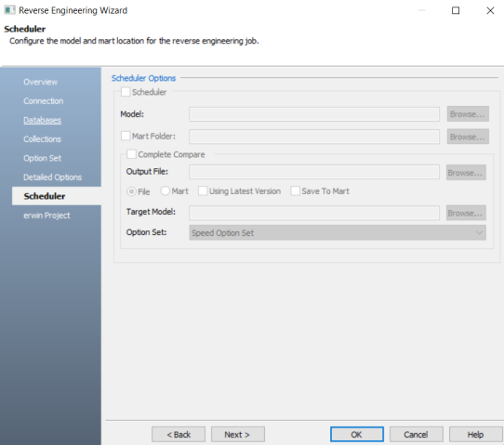The image size is (504, 445).
Task: Confirm with the OK button
Action: 357,435
